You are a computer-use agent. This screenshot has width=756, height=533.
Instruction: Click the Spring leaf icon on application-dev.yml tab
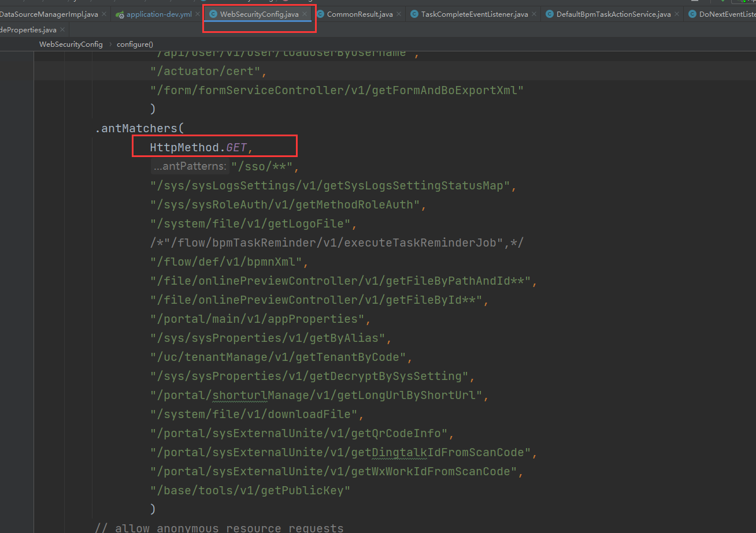pos(120,14)
